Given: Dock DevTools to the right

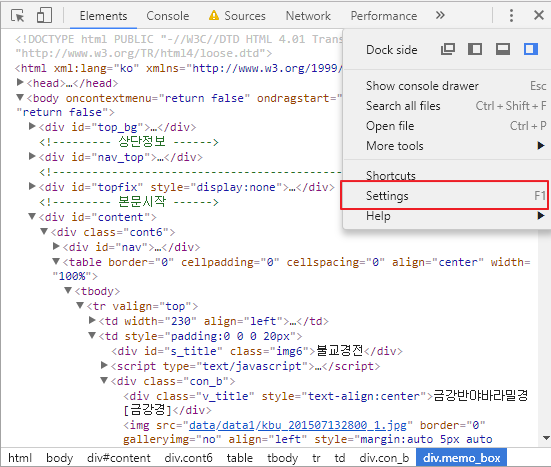Looking at the screenshot, I should 531,49.
